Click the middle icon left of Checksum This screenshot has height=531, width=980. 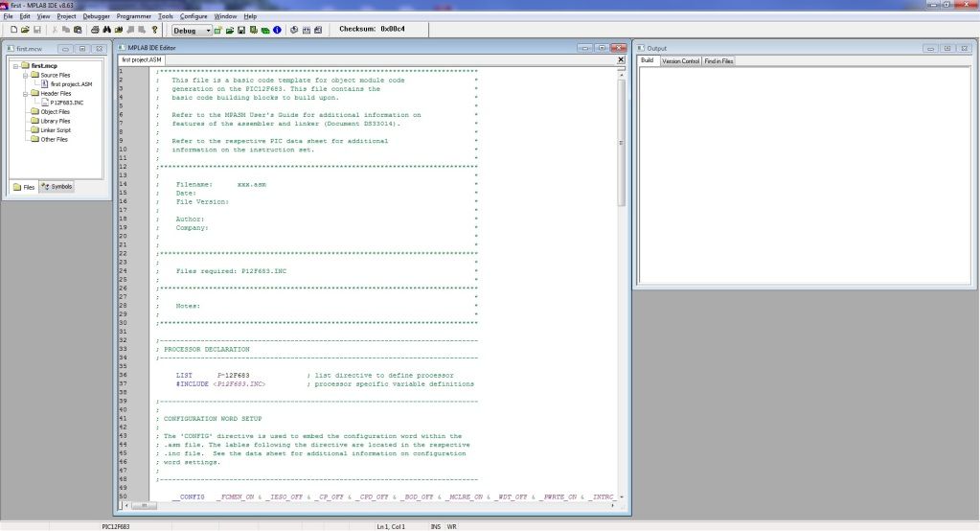coord(307,30)
